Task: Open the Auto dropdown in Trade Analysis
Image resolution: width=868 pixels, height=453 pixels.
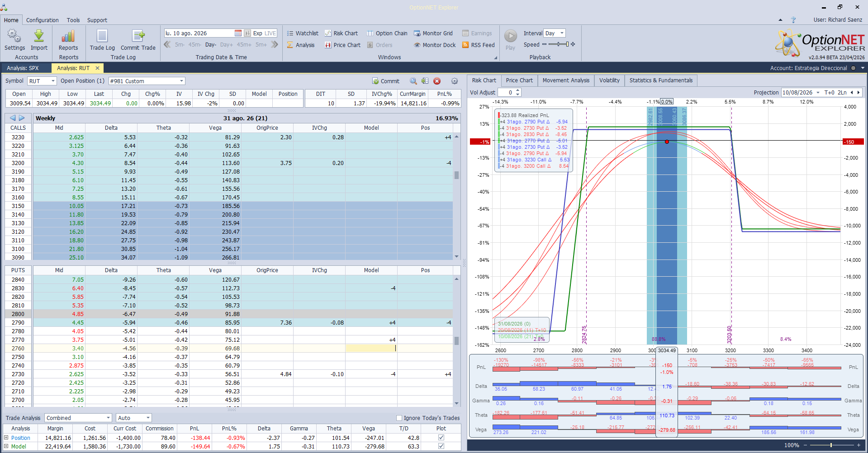Action: click(148, 418)
